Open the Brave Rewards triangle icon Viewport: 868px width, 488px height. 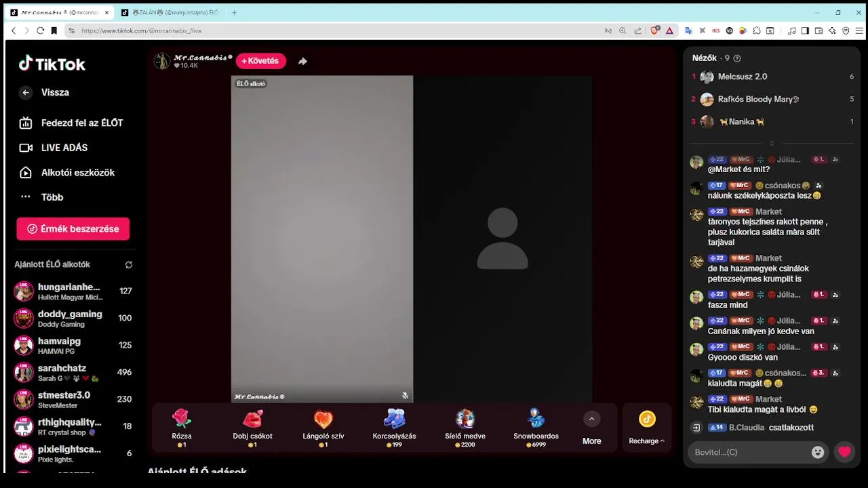(x=669, y=30)
